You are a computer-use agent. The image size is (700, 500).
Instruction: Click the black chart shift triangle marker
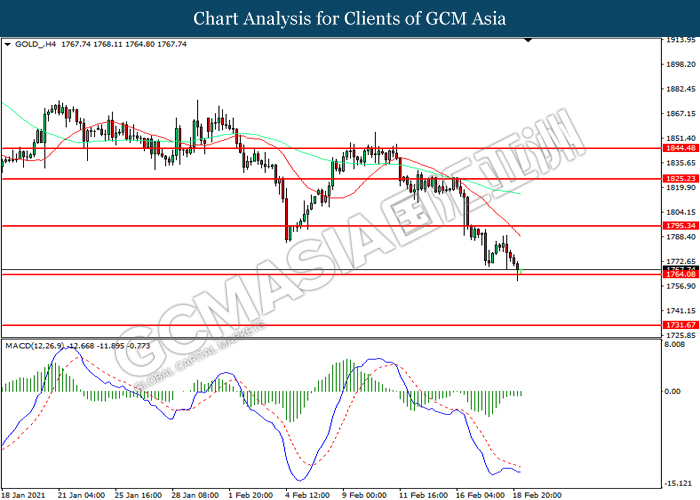coord(528,40)
